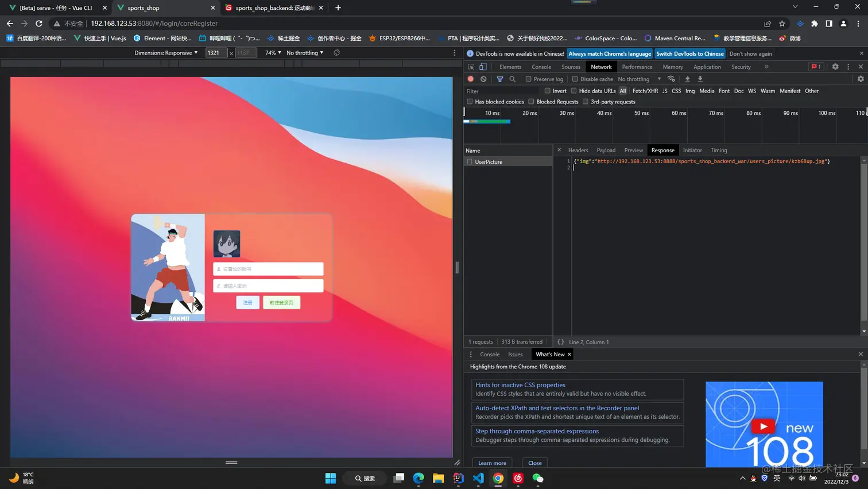
Task: Clear the network log
Action: coord(483,79)
